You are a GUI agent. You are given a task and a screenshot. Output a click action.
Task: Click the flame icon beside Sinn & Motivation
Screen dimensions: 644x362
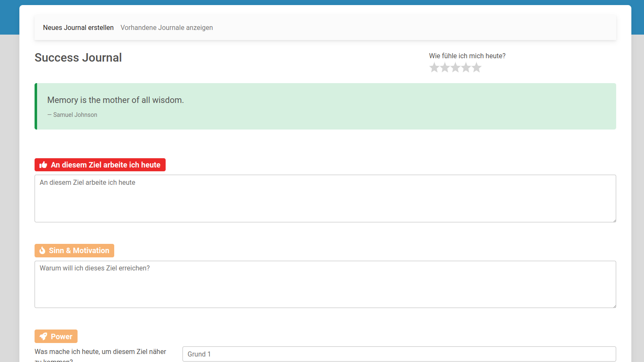pos(42,251)
